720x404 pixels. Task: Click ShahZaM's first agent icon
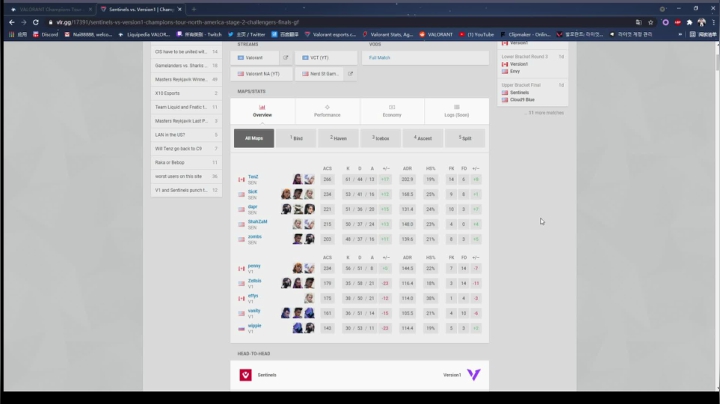coord(298,224)
